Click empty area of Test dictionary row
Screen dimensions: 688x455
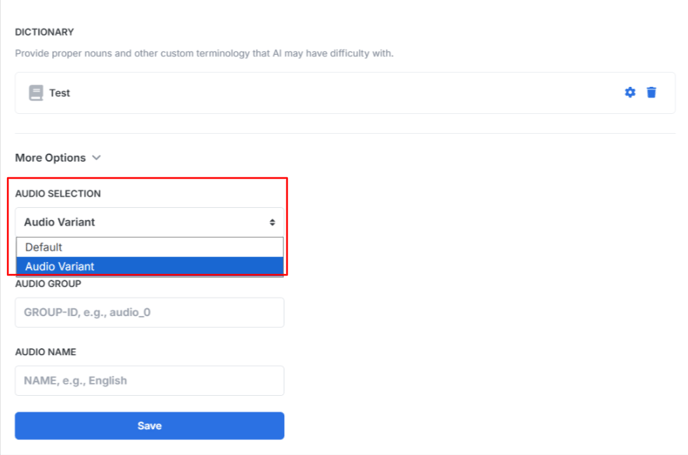click(x=345, y=93)
